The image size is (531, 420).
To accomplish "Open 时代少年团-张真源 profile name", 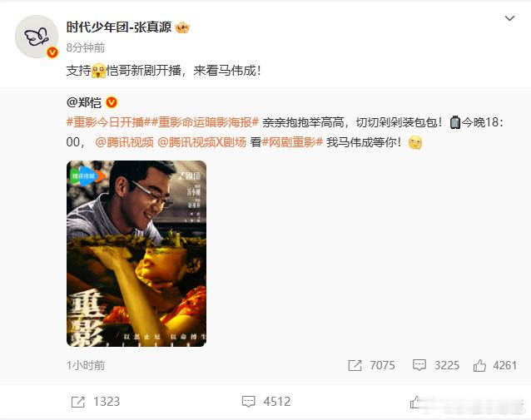I will click(119, 27).
